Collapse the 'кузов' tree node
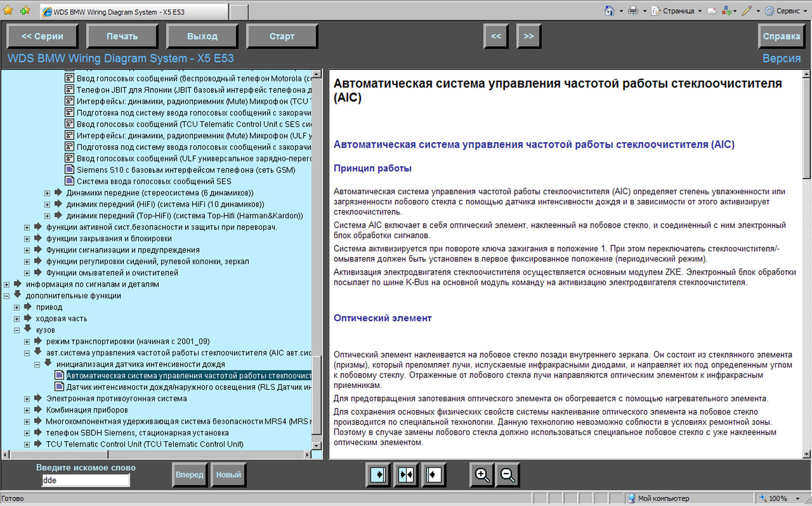Viewport: 812px width, 506px height. [17, 330]
